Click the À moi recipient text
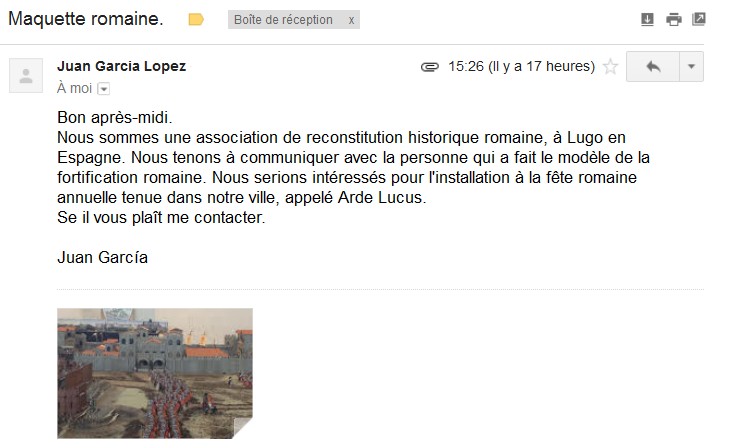 coord(74,88)
